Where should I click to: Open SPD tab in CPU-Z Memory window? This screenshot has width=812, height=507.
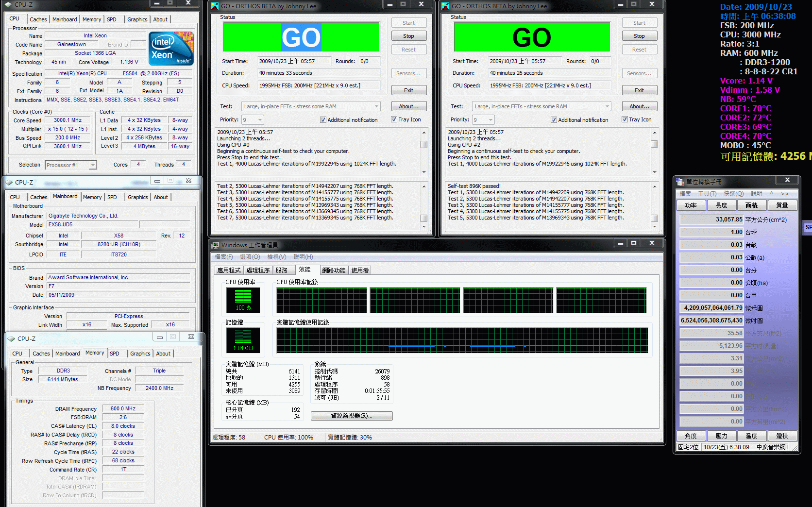(x=115, y=354)
